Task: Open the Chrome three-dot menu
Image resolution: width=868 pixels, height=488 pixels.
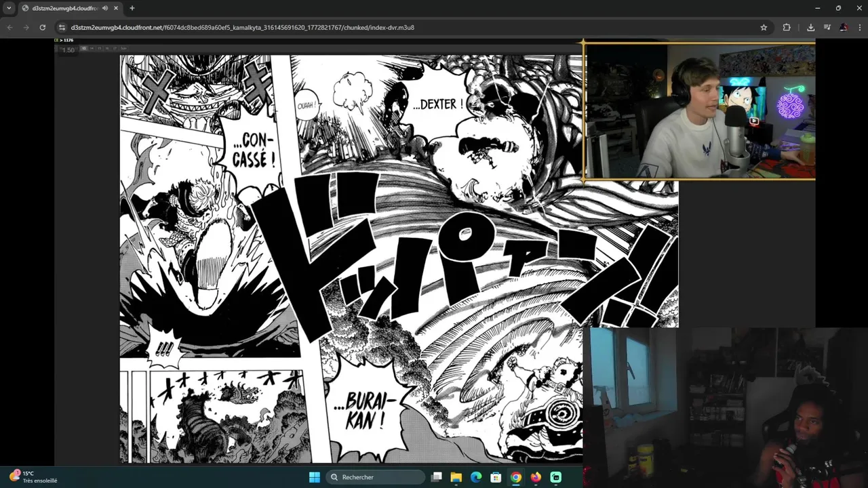Action: point(859,27)
